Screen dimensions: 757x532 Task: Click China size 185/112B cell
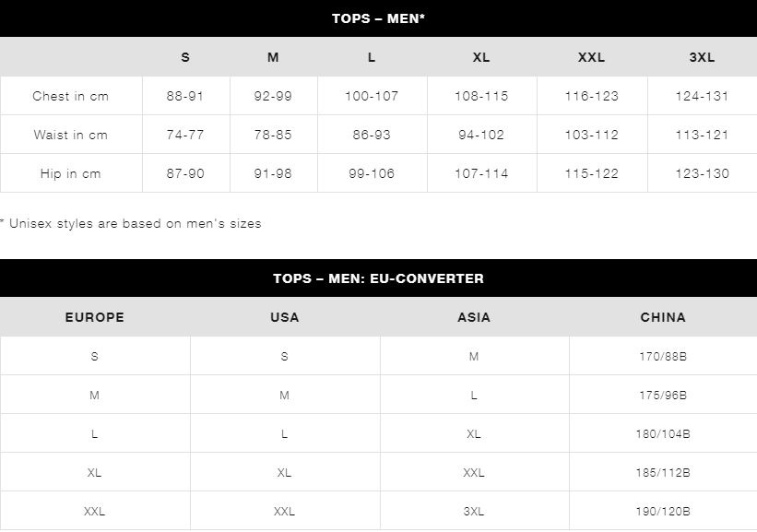point(663,473)
